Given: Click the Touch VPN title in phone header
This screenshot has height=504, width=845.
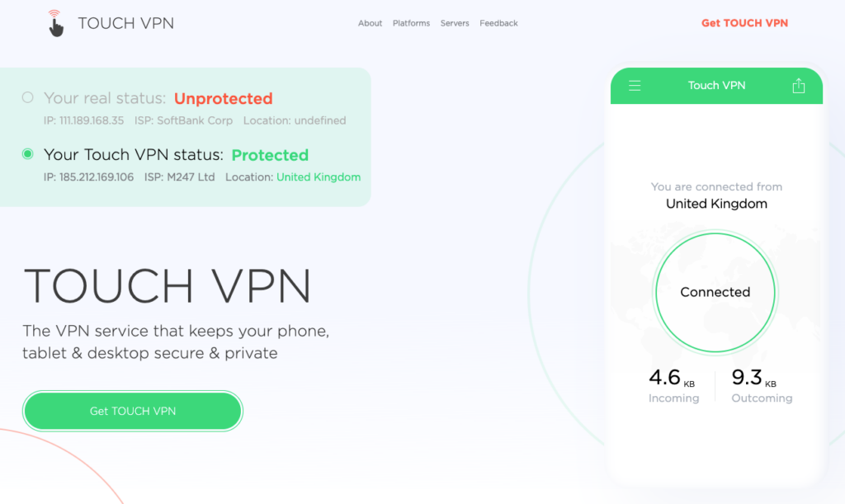Looking at the screenshot, I should click(x=716, y=86).
